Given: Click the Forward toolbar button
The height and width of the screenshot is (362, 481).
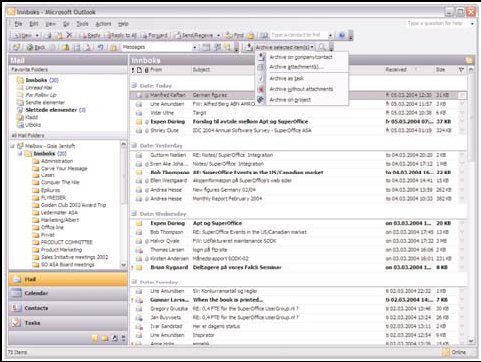Looking at the screenshot, I should pyautogui.click(x=154, y=35).
